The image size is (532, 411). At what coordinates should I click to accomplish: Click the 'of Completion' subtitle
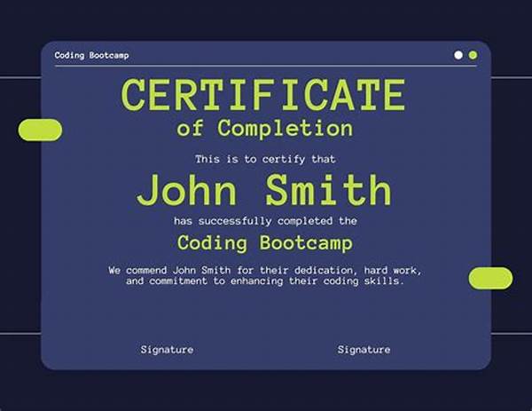[264, 128]
